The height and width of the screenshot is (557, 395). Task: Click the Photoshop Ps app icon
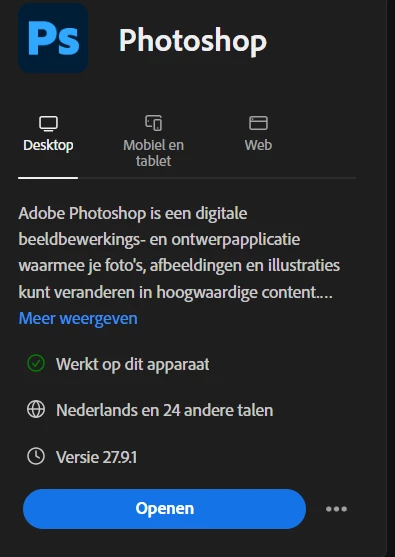[53, 38]
